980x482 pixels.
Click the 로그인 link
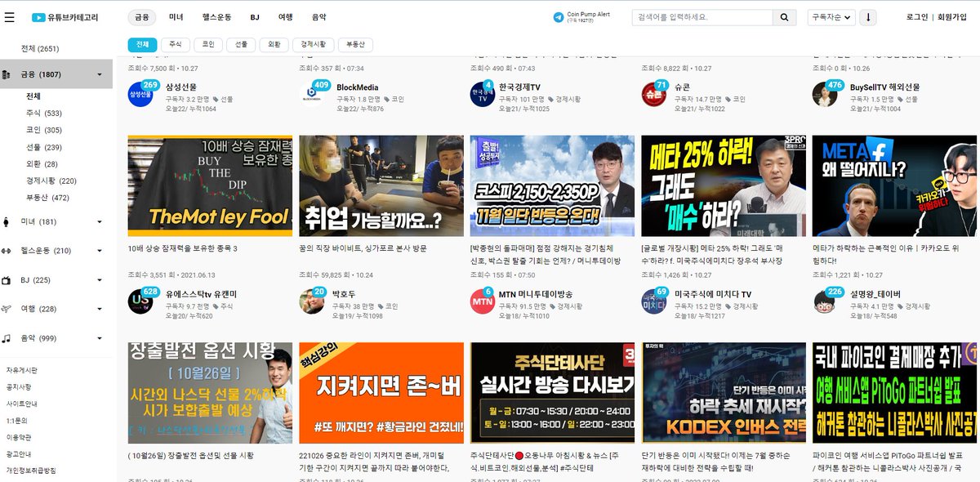(x=917, y=17)
